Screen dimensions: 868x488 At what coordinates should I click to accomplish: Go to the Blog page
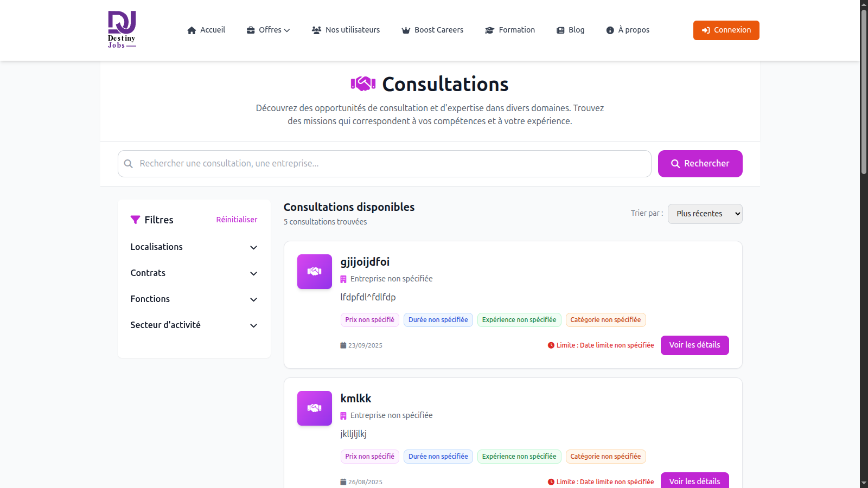click(570, 30)
